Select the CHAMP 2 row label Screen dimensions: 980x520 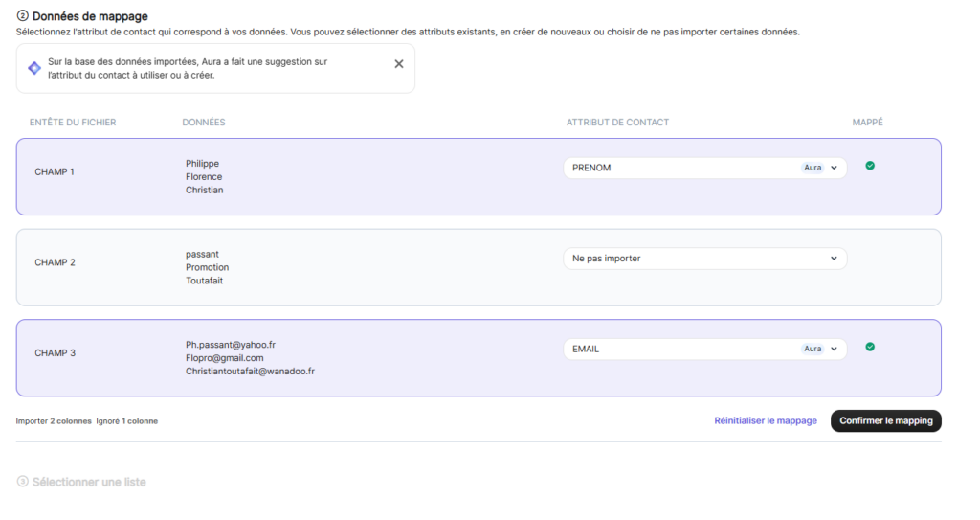point(55,262)
